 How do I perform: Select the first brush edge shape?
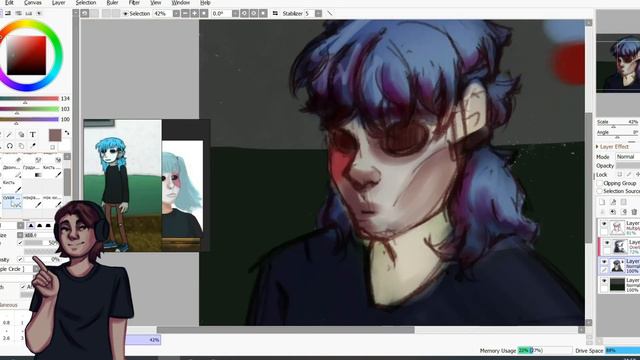(31, 225)
